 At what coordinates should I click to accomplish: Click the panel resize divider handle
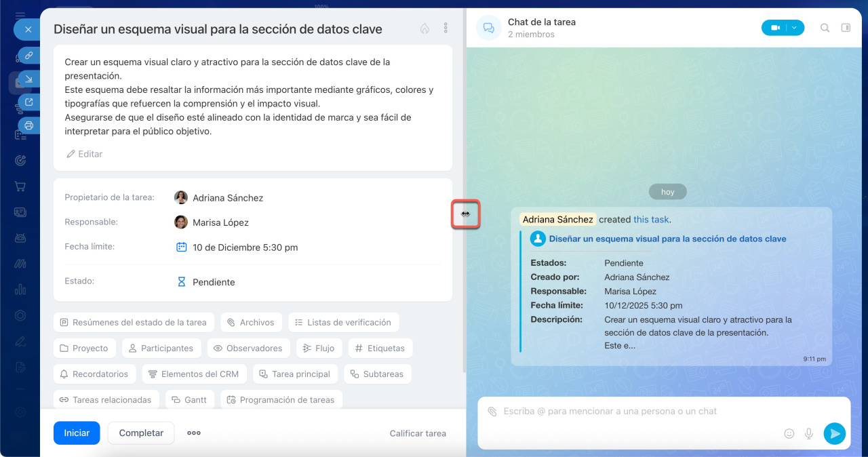point(465,214)
